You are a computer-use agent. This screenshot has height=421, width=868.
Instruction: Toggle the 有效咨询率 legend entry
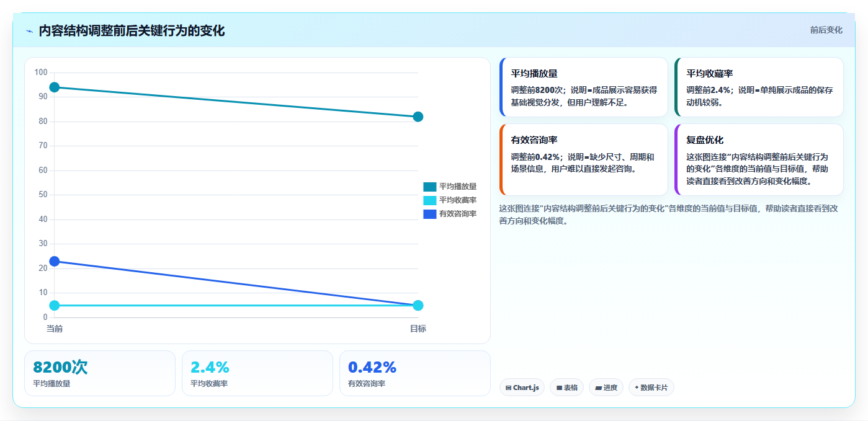click(450, 214)
